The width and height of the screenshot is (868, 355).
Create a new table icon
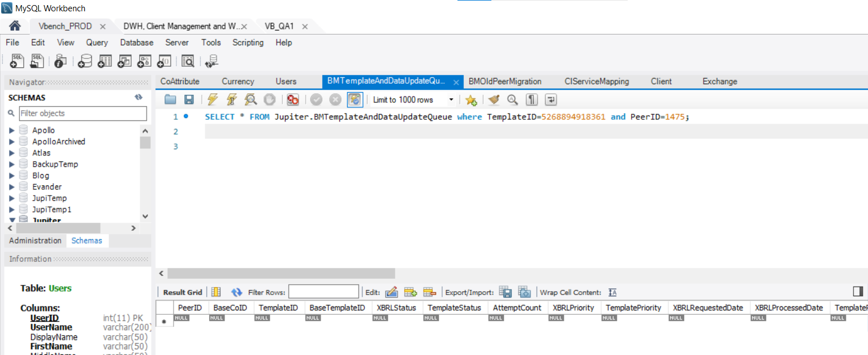pyautogui.click(x=105, y=61)
